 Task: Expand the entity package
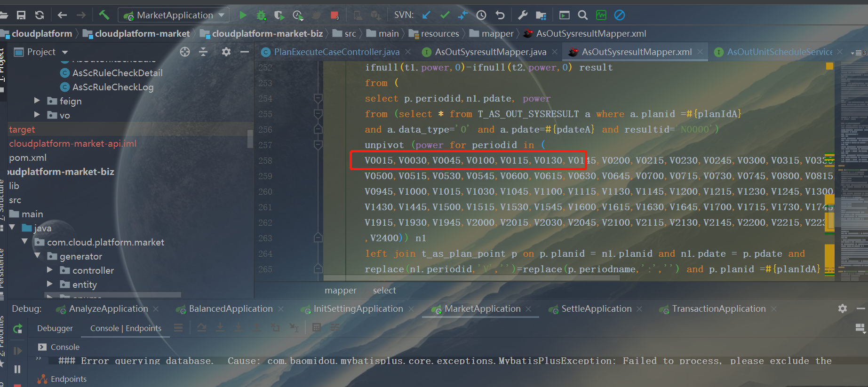coord(50,284)
